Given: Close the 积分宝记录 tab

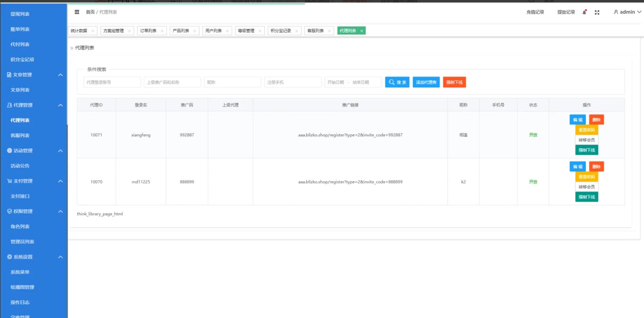Looking at the screenshot, I should tap(297, 31).
